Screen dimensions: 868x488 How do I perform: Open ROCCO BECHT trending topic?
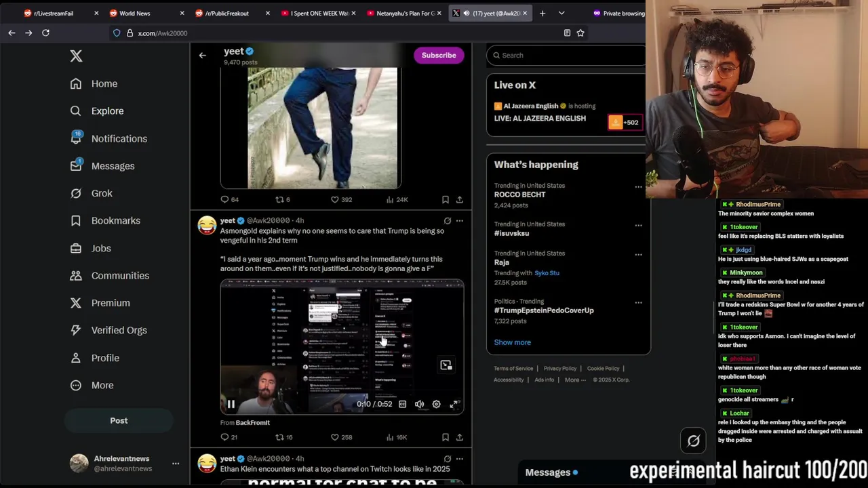[x=519, y=195]
